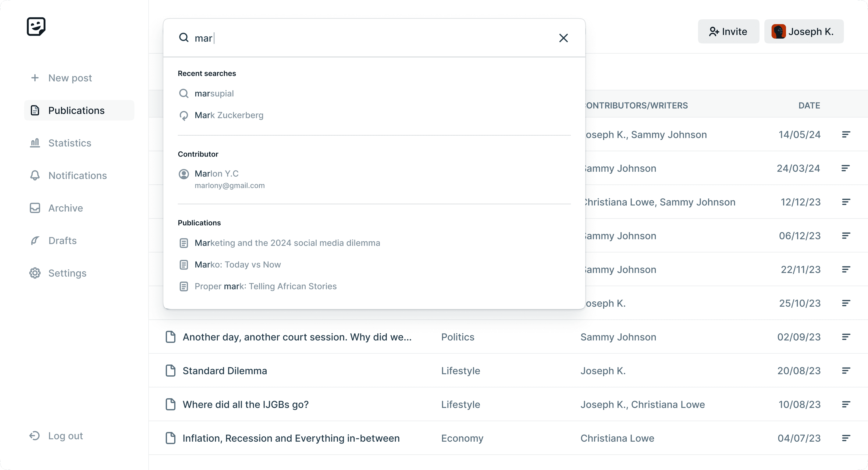Go to the Archive section
The width and height of the screenshot is (868, 470).
65,208
